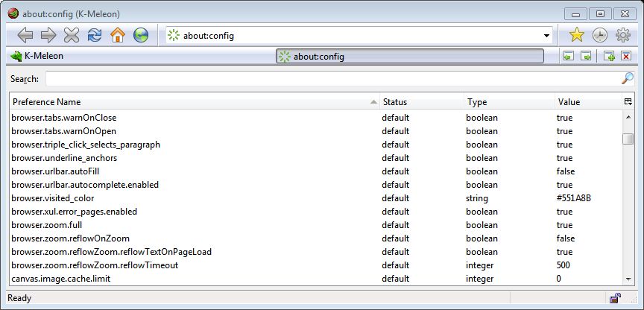Maximize the K-Meleon window

(x=600, y=14)
